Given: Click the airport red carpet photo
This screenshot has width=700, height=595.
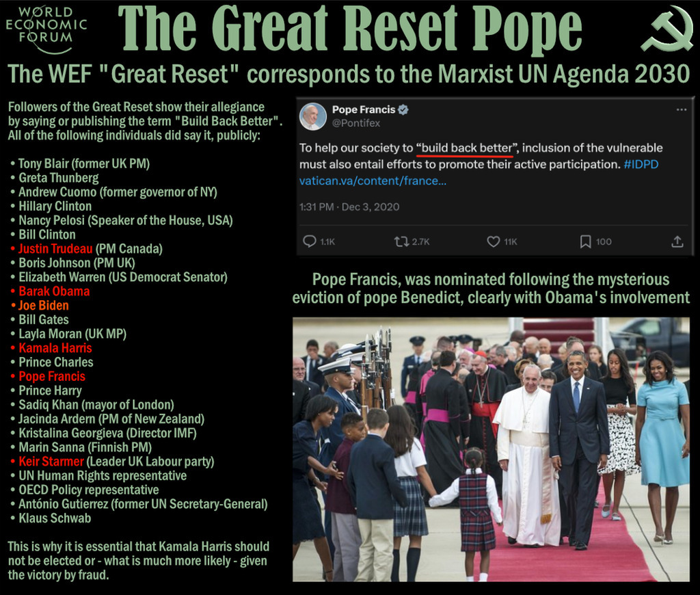Looking at the screenshot, I should click(x=491, y=449).
